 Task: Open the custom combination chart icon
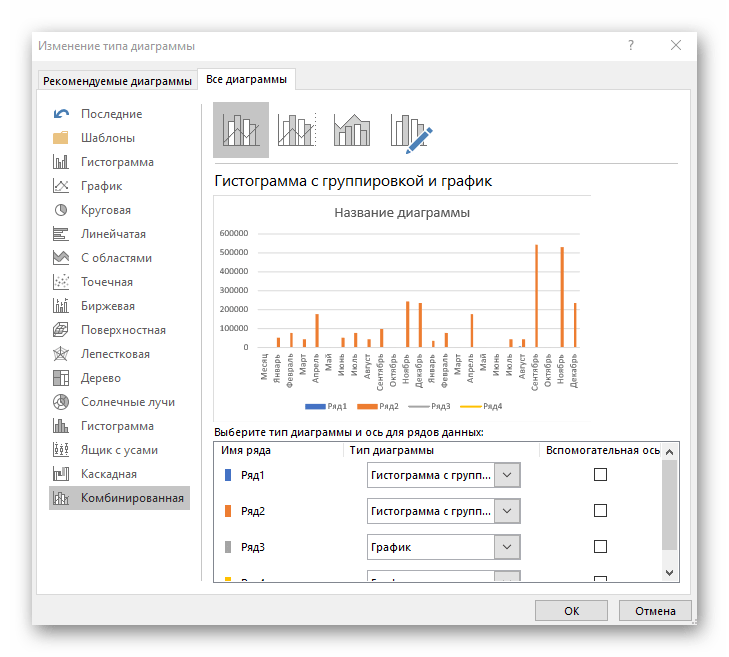pyautogui.click(x=411, y=133)
